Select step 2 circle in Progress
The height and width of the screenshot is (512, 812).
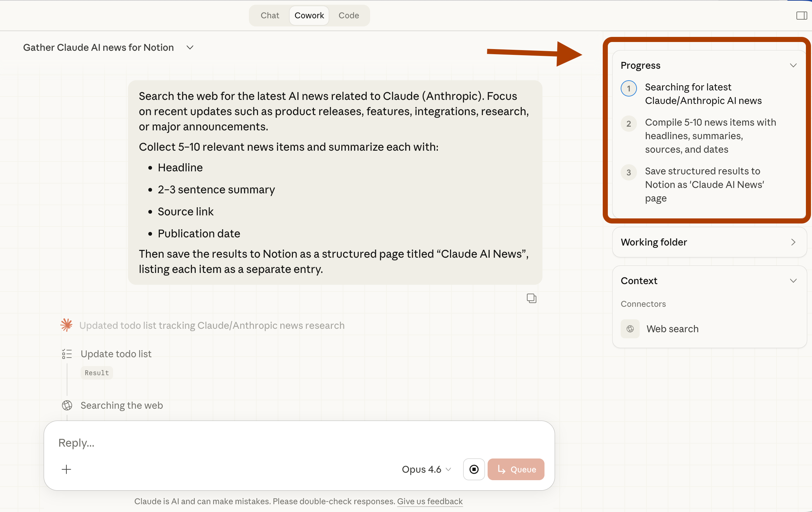coord(628,124)
